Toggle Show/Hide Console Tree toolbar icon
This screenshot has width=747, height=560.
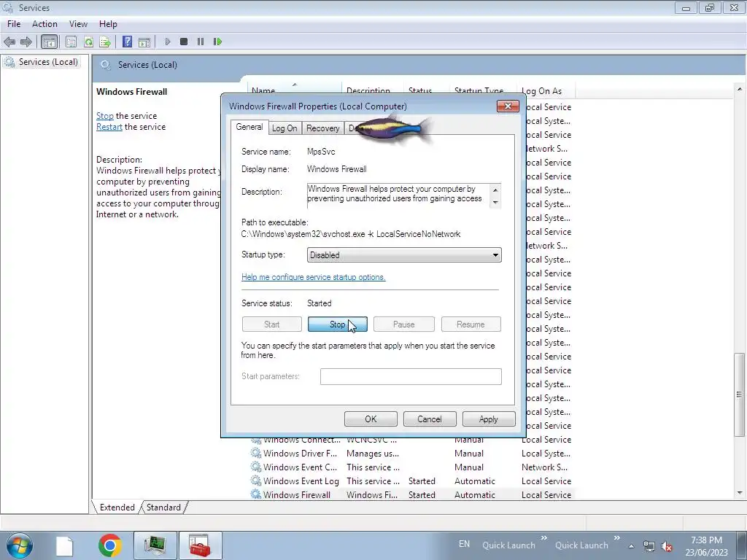click(x=49, y=42)
